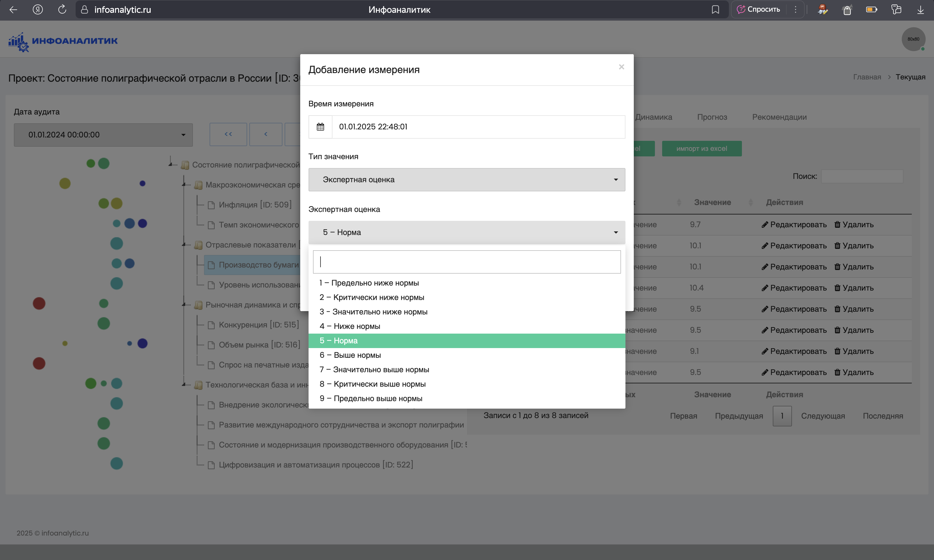This screenshot has width=934, height=560.
Task: Open the Дата аудита date dropdown
Action: tap(103, 135)
